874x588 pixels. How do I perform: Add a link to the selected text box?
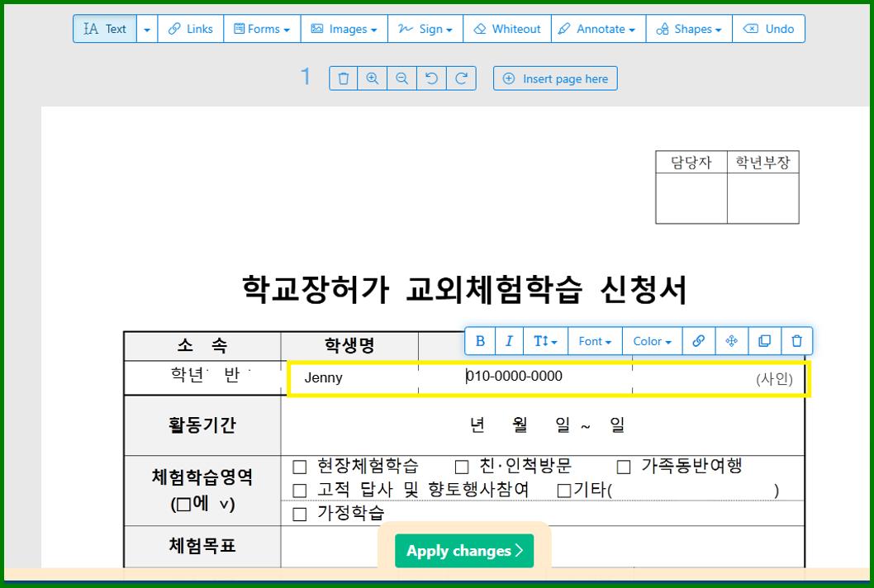pos(698,340)
